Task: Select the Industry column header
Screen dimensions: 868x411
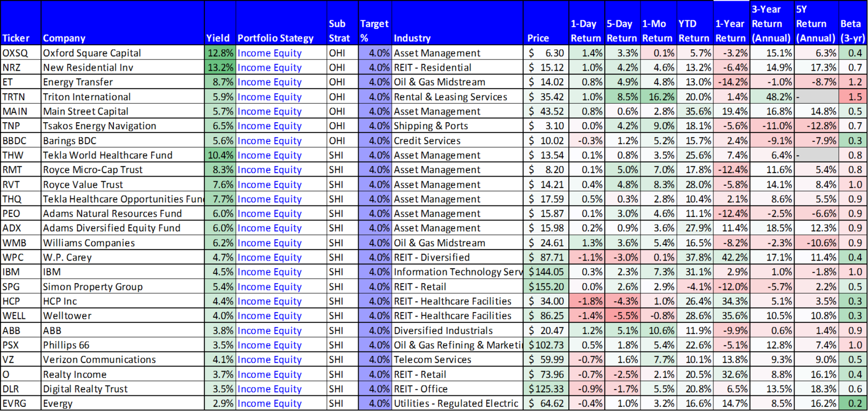Action: [457, 24]
